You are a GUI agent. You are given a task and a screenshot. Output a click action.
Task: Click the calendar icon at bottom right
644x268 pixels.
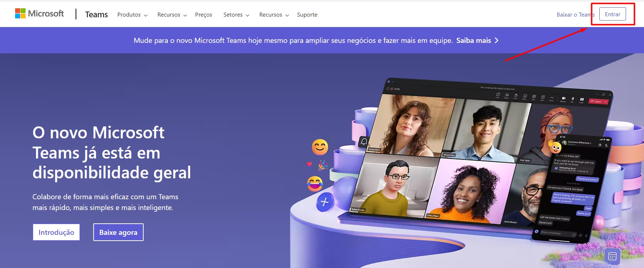click(x=612, y=256)
